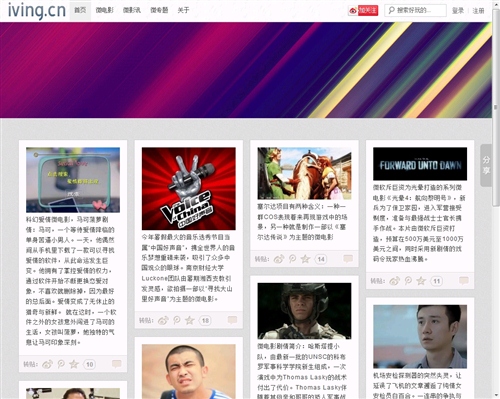The width and height of the screenshot is (500, 399).
Task: Focus the 搜索好玩的 search field
Action: click(415, 10)
